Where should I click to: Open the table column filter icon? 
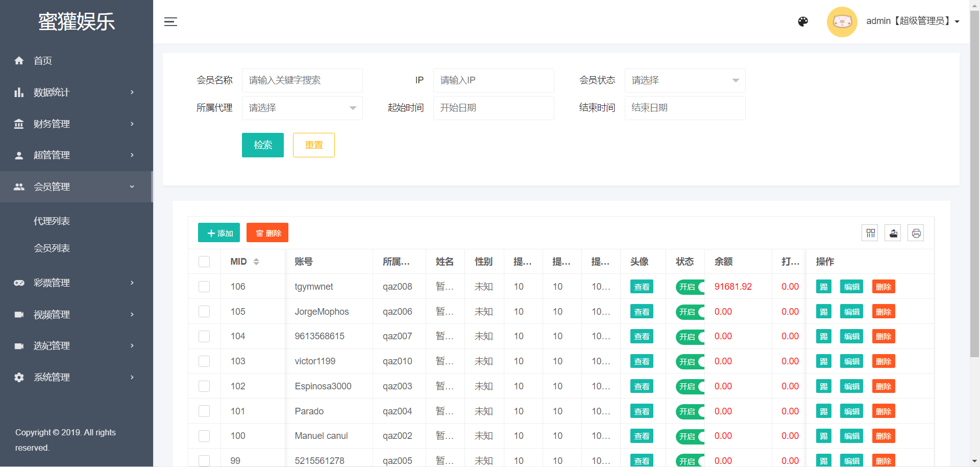pos(870,233)
